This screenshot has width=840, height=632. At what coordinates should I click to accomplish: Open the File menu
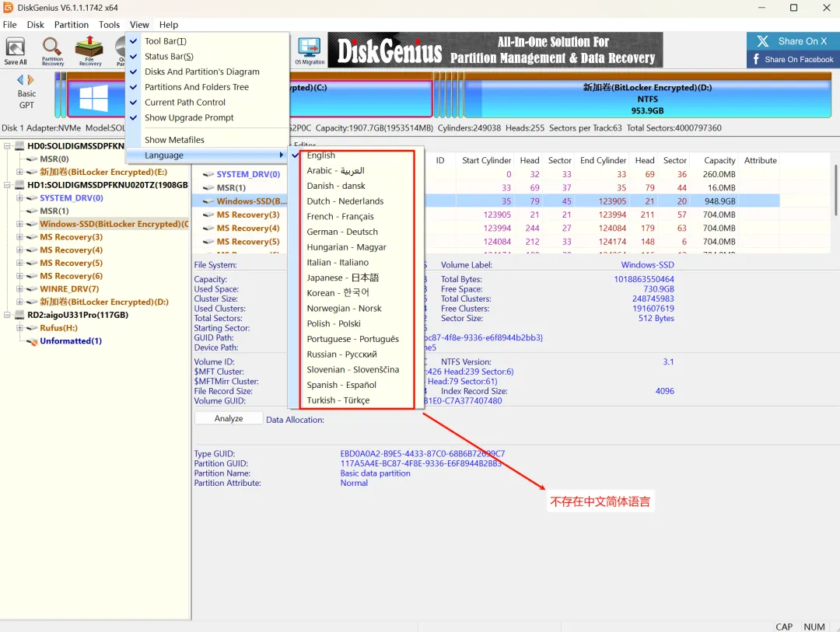point(9,25)
